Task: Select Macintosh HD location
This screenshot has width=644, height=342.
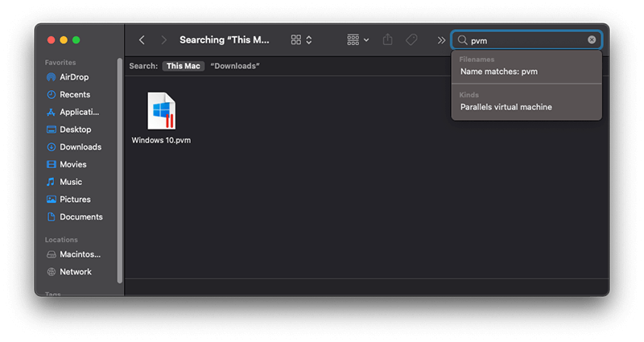Action: (73, 254)
